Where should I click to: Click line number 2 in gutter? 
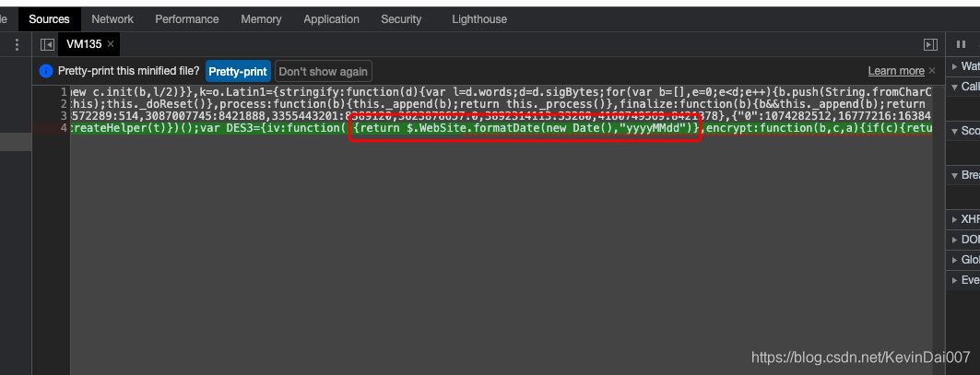pos(64,104)
